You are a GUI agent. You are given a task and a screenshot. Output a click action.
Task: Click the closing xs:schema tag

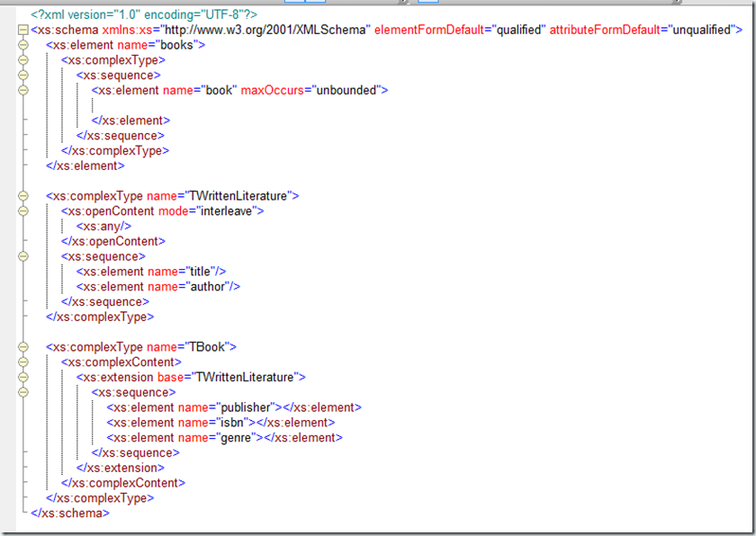tap(70, 514)
